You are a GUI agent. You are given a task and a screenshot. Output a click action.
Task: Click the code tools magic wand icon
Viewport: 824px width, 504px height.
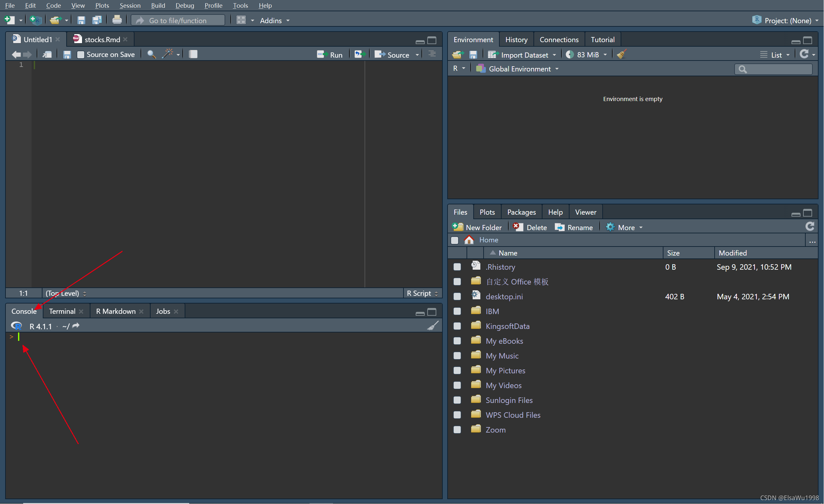point(167,54)
